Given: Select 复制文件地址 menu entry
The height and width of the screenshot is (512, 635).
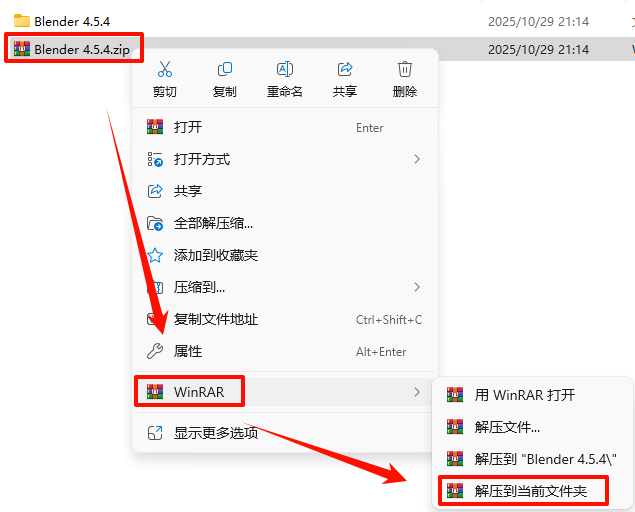Looking at the screenshot, I should [285, 319].
